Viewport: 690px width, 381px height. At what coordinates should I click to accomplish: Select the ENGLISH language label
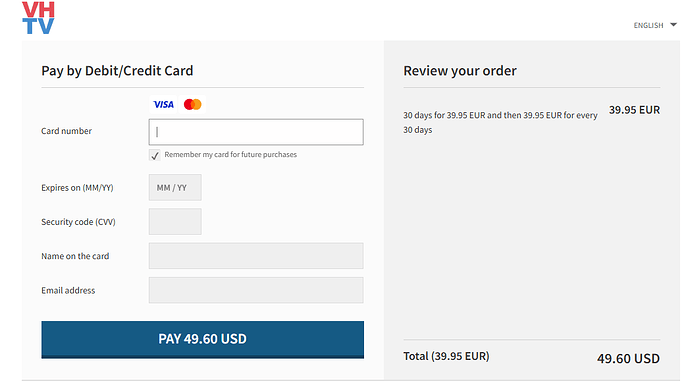[648, 26]
